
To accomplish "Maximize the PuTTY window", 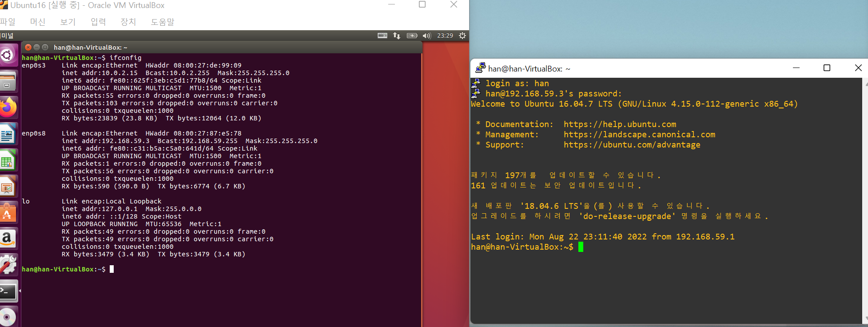I will [827, 68].
